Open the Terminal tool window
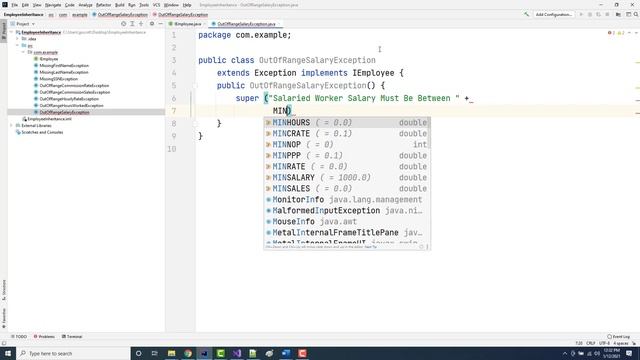 (72, 337)
